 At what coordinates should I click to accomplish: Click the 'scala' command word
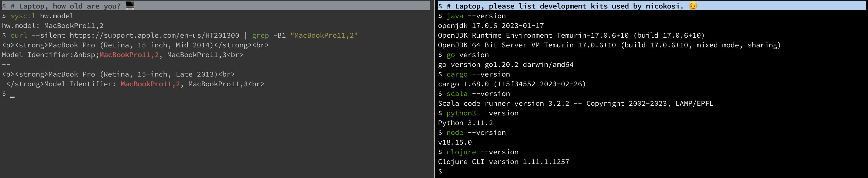[x=457, y=94]
